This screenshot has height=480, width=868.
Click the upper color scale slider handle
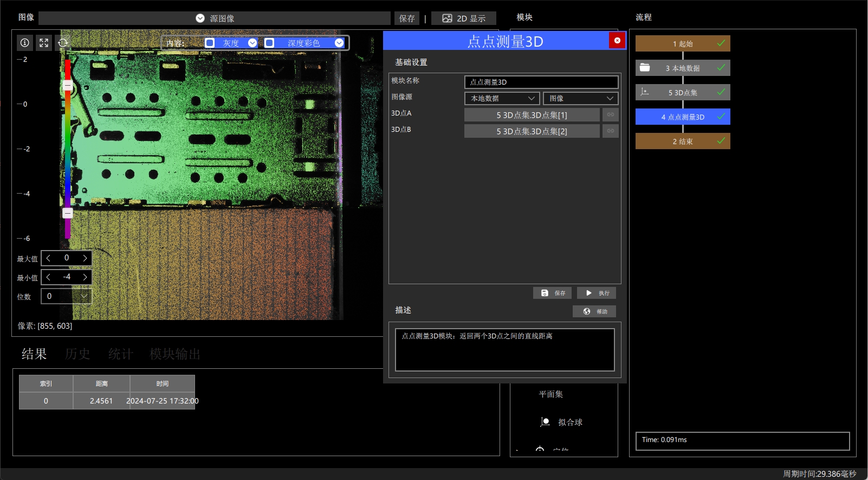(x=68, y=86)
